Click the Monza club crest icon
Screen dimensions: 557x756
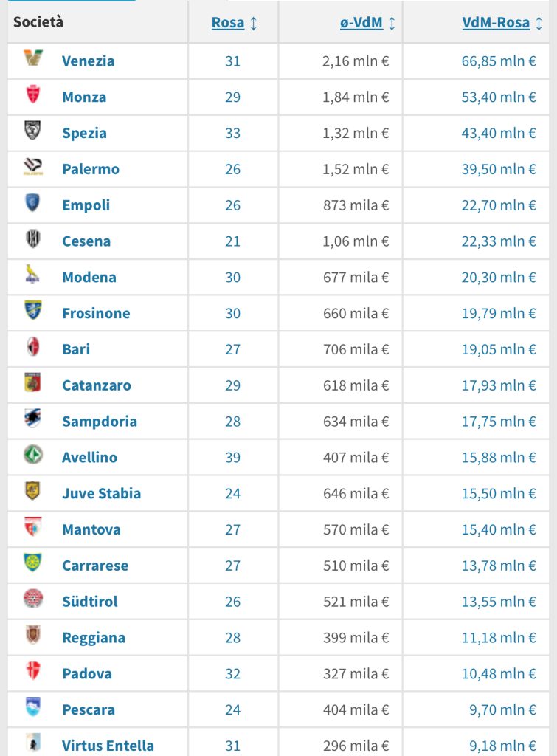tap(32, 94)
